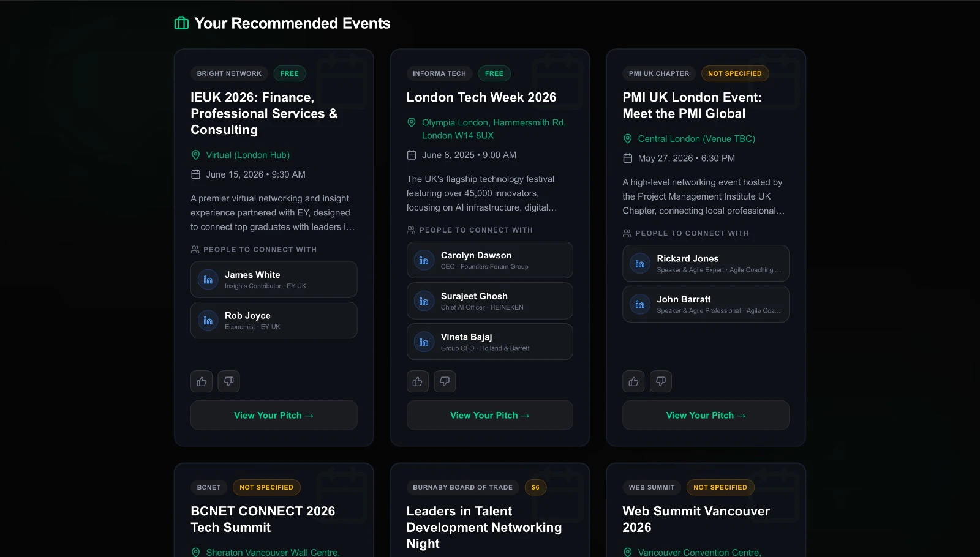The image size is (980, 557).
Task: Click location pin for Central London venue
Action: 628,139
